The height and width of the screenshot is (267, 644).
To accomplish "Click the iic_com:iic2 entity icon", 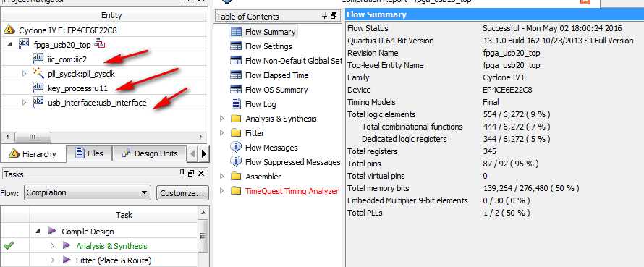I will pyautogui.click(x=38, y=59).
